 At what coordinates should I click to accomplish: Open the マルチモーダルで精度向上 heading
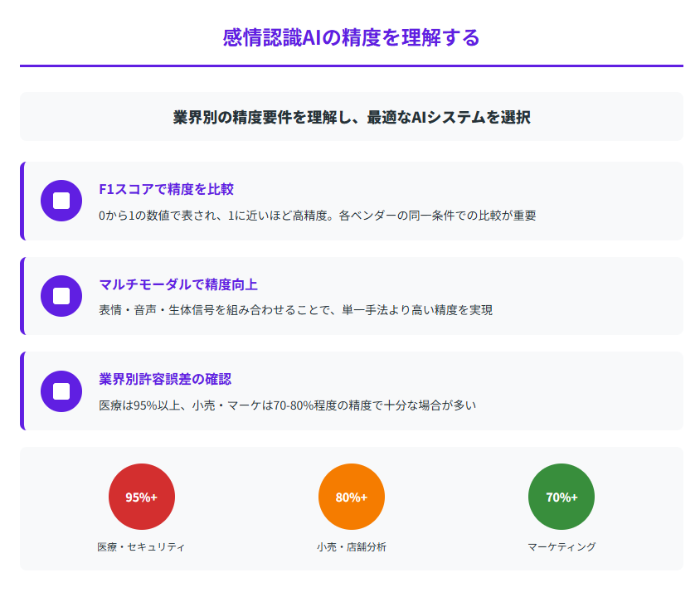click(177, 284)
